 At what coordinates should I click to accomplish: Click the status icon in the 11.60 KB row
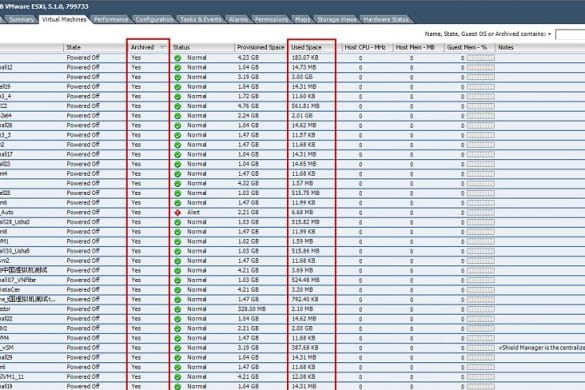[178, 97]
